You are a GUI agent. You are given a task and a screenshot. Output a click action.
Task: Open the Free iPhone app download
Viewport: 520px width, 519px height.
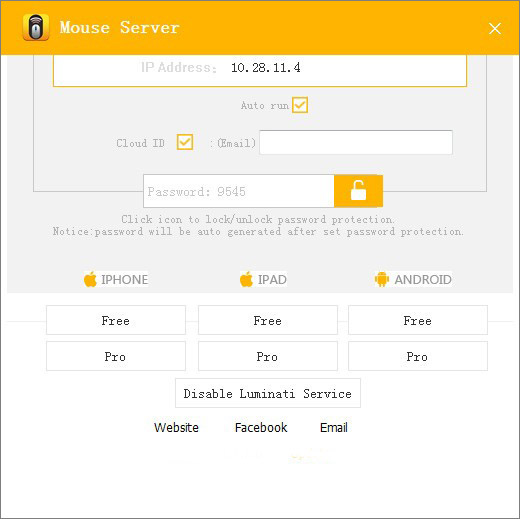click(x=116, y=320)
